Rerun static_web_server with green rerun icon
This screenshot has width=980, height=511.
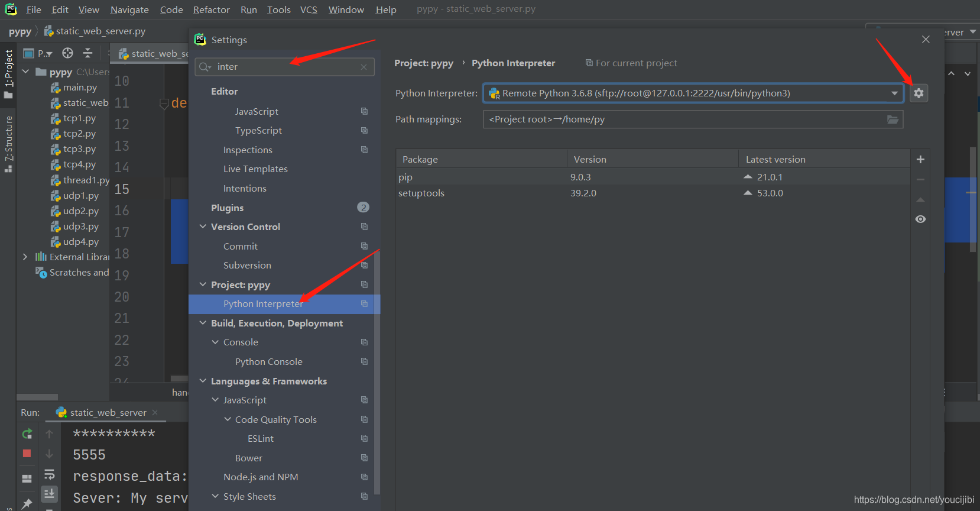27,434
